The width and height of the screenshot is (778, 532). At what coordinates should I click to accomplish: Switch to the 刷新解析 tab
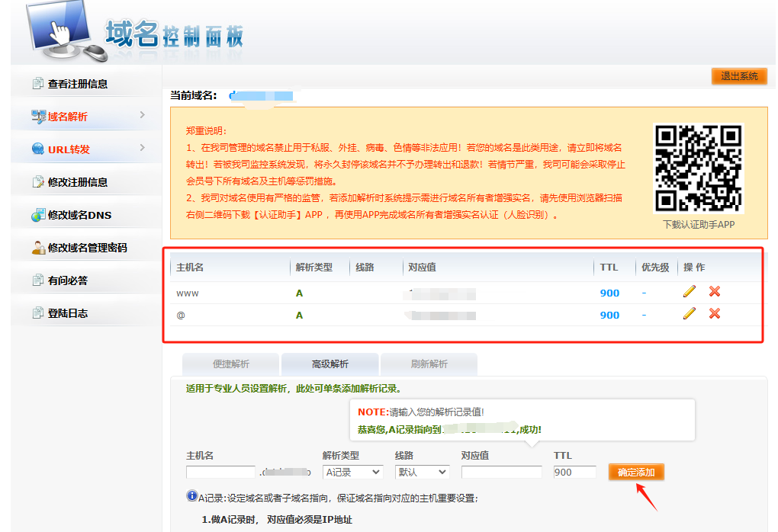[429, 364]
